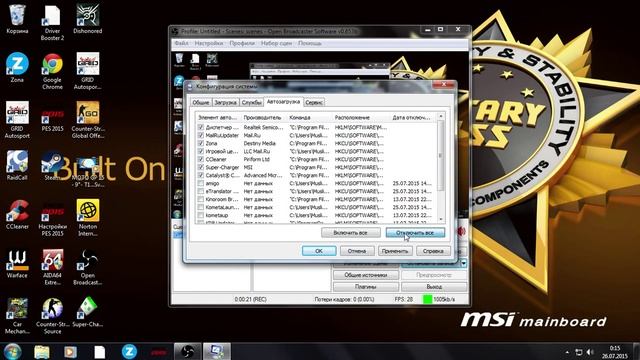The width and height of the screenshot is (640, 360).
Task: Uncheck the Диспетчер startup item
Action: pos(200,127)
